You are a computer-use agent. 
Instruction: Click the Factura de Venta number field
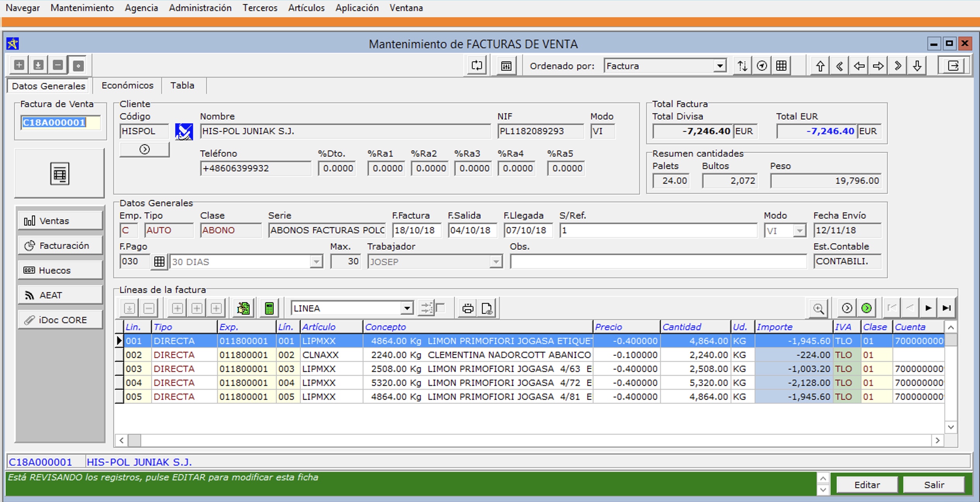click(60, 123)
